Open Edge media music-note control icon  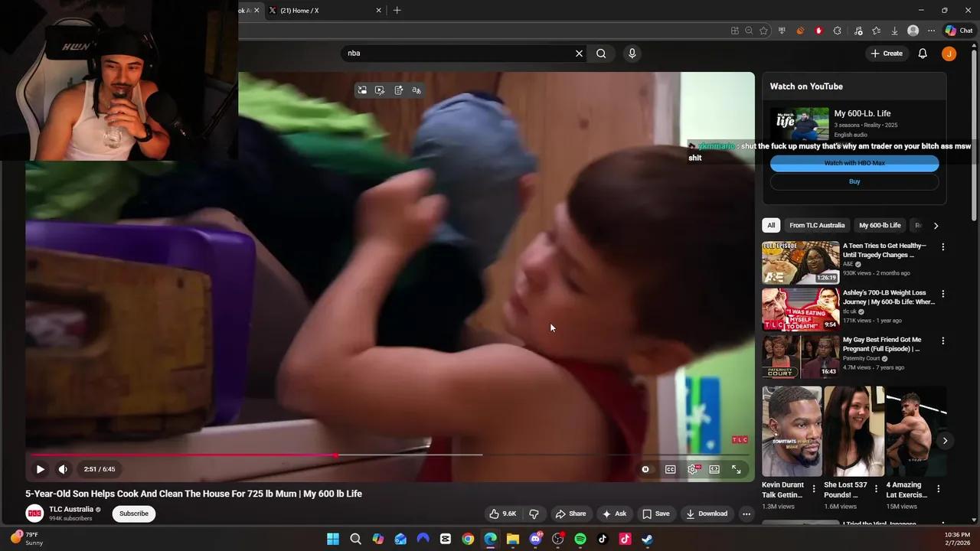857,31
